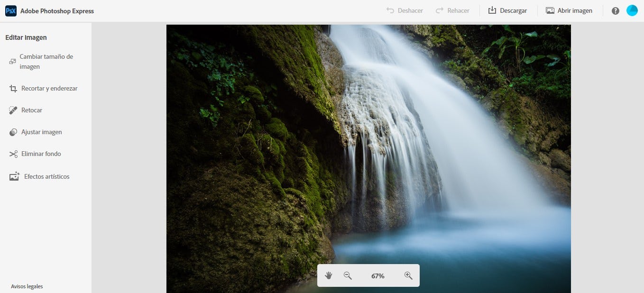This screenshot has height=293, width=644.
Task: Click the Abrir imagen button
Action: 569,11
